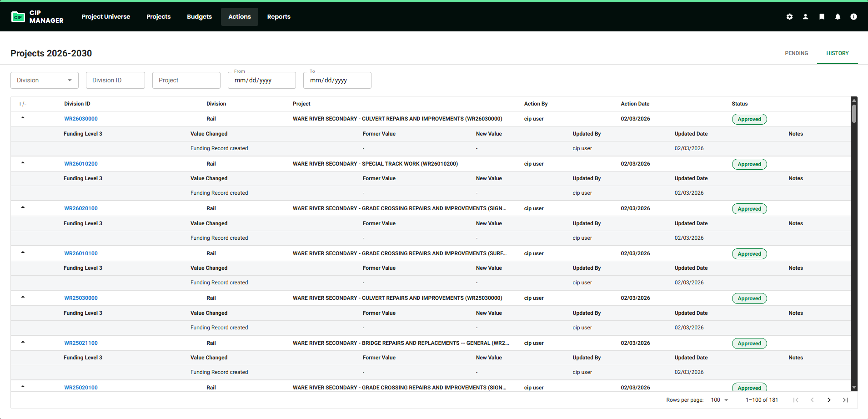Screen dimensions: 868x419
Task: Go to the last page with the pagination icon
Action: pyautogui.click(x=845, y=400)
